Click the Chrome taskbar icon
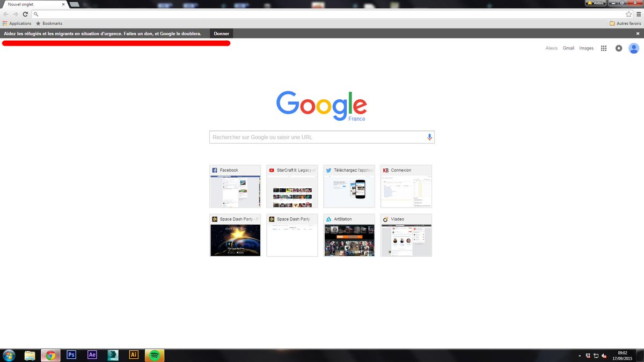Image resolution: width=644 pixels, height=362 pixels. coord(50,355)
